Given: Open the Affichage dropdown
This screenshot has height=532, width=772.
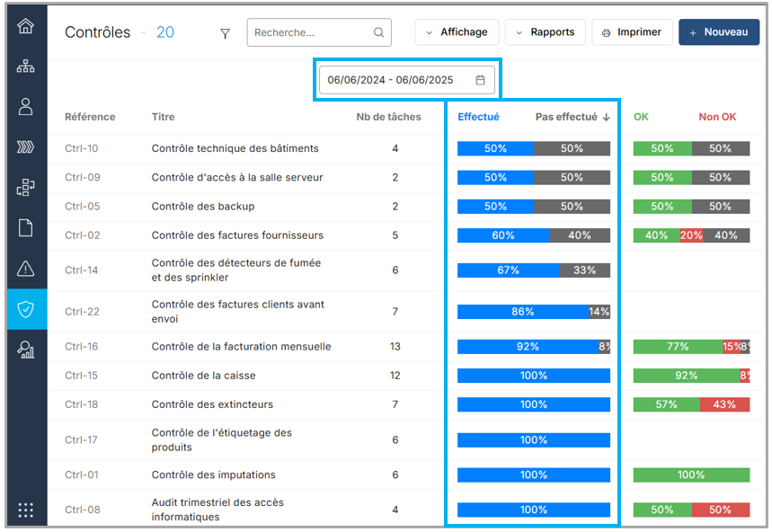Looking at the screenshot, I should 456,32.
